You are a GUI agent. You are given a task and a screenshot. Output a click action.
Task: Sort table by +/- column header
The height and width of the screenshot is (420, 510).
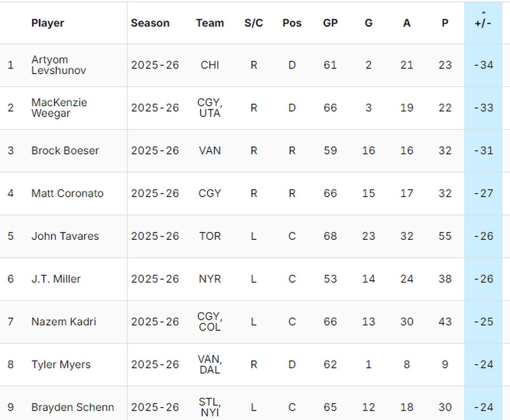coord(483,24)
